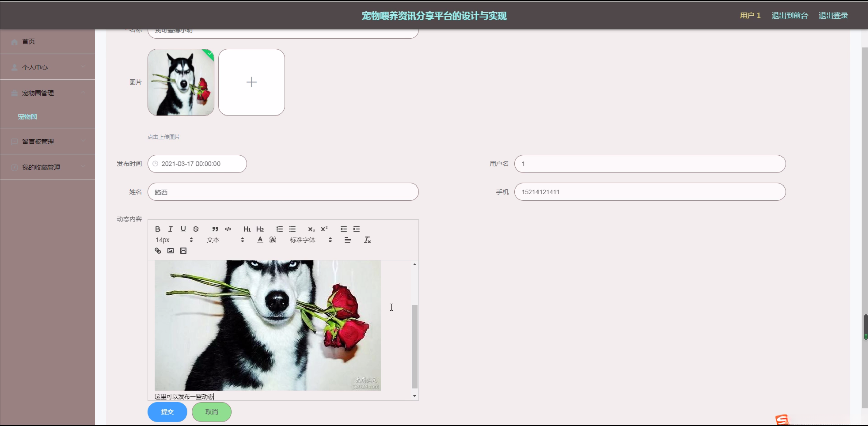Apply underline formatting
868x426 pixels.
pos(183,229)
